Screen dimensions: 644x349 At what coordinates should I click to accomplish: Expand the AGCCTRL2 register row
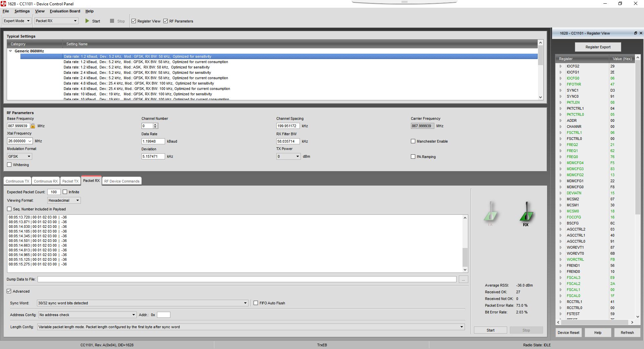tap(560, 229)
